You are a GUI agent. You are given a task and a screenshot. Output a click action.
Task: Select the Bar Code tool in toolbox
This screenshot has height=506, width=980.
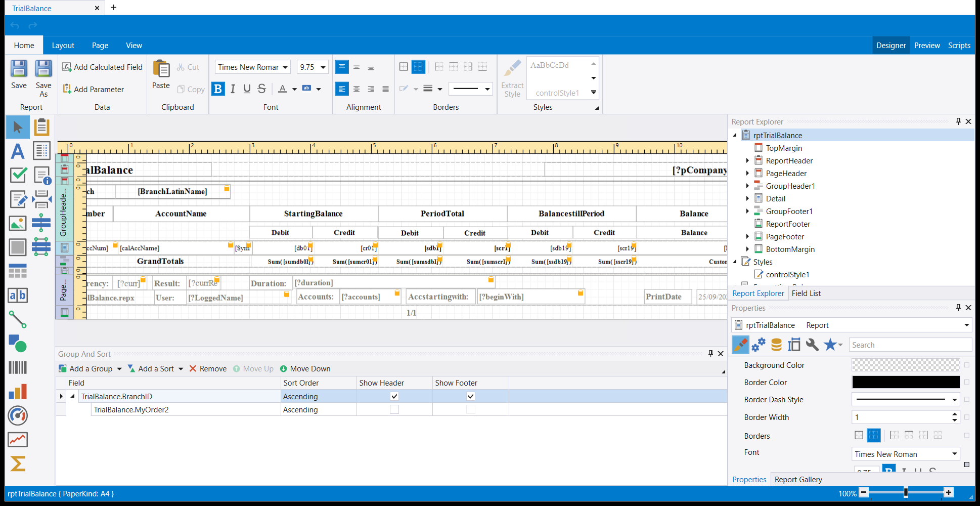point(18,367)
